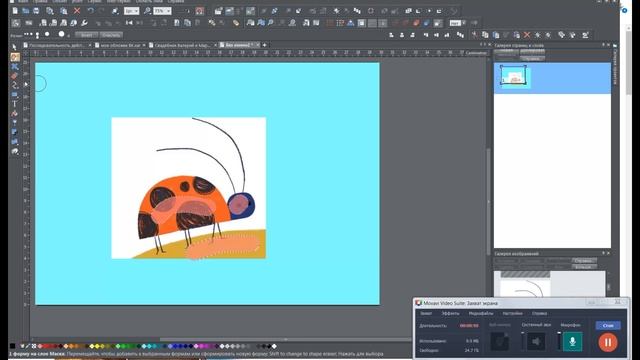This screenshot has width=640, height=360.
Task: Pause recording with the red Movavi button
Action: pos(608,342)
